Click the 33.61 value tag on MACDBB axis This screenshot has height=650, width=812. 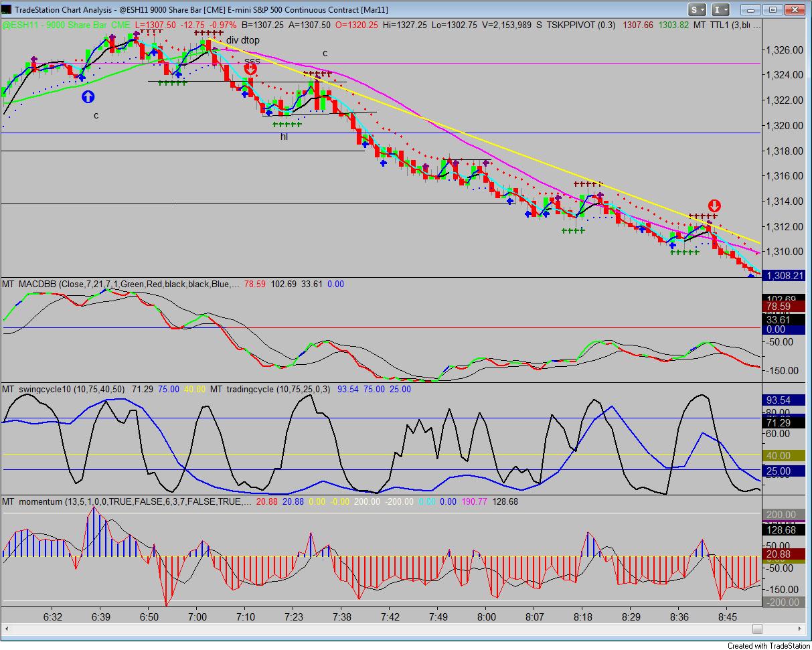click(x=783, y=319)
